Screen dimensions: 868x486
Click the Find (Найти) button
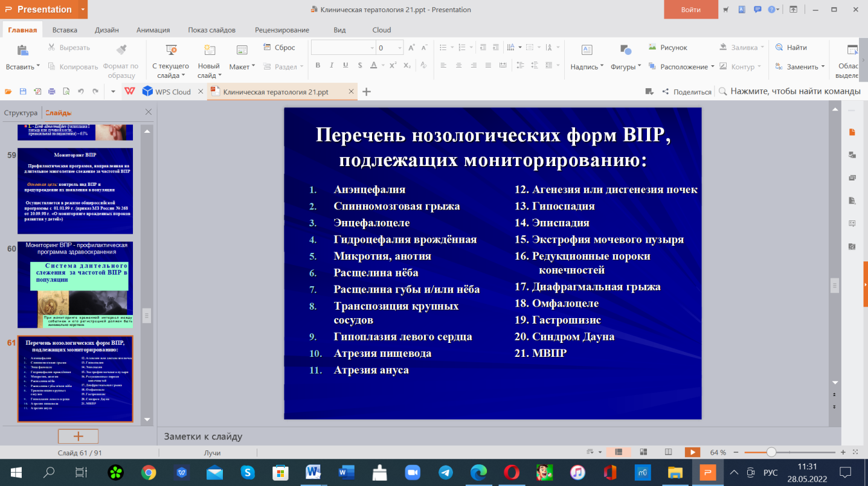pyautogui.click(x=791, y=47)
